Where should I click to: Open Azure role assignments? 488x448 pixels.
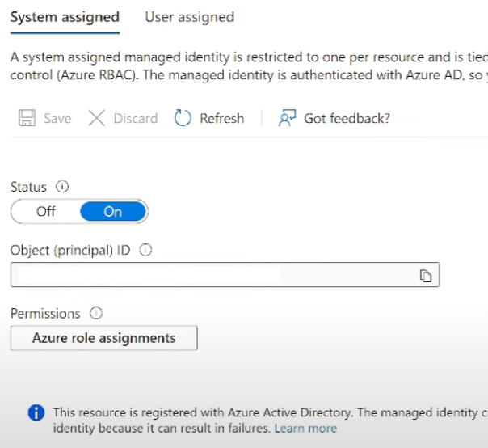[x=103, y=338]
